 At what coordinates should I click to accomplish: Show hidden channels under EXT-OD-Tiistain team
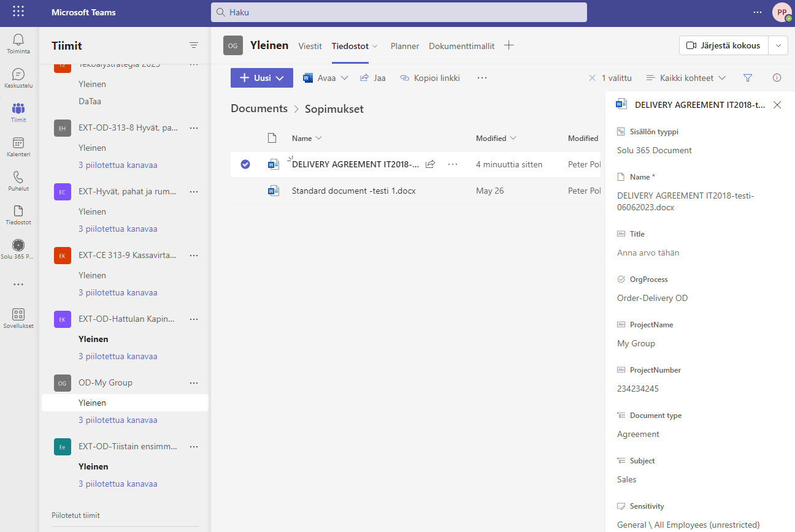tap(118, 484)
